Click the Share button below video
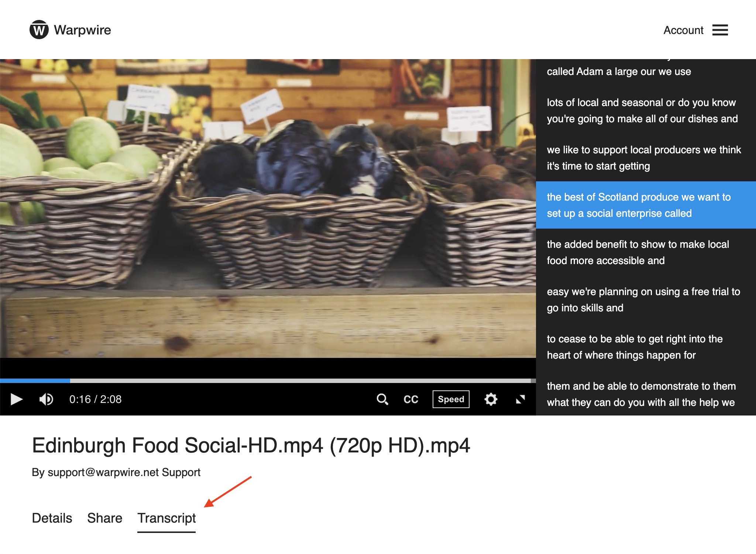 (x=104, y=518)
